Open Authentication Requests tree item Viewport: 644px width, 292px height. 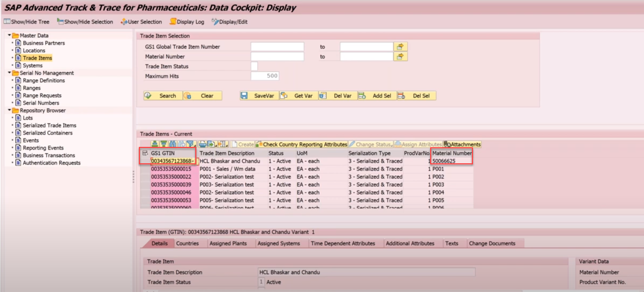[52, 163]
